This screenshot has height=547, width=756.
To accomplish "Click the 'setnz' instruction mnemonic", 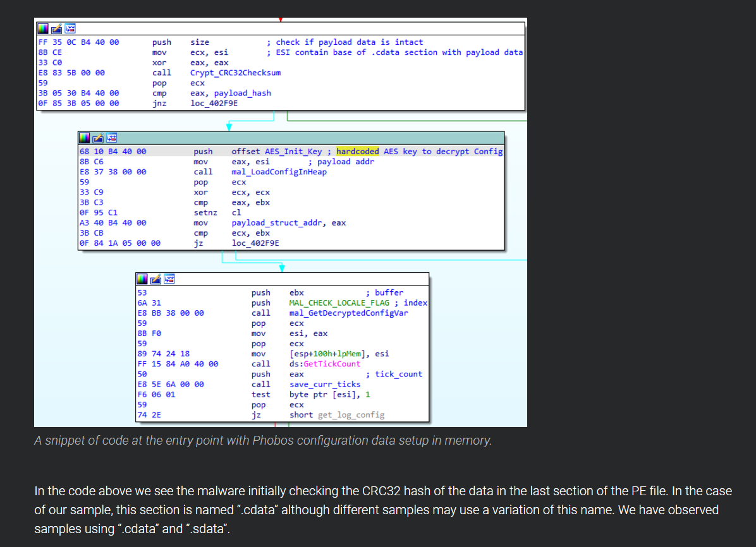I will tap(205, 212).
